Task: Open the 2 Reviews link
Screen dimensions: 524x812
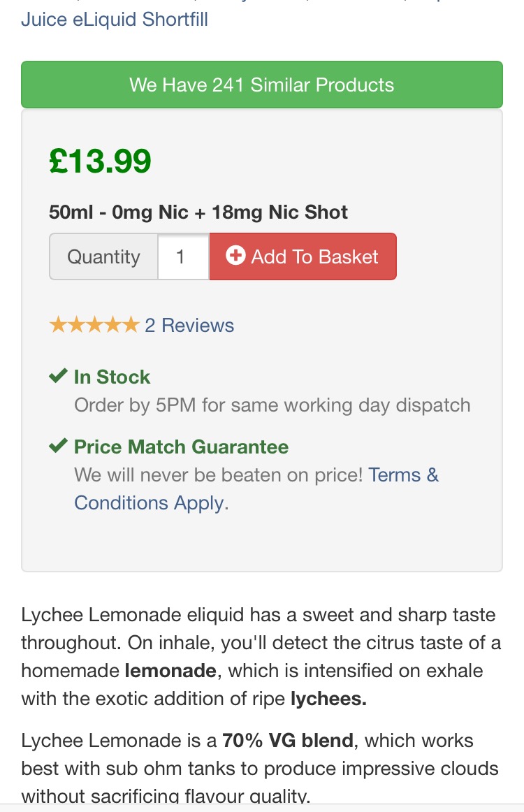Action: [189, 325]
